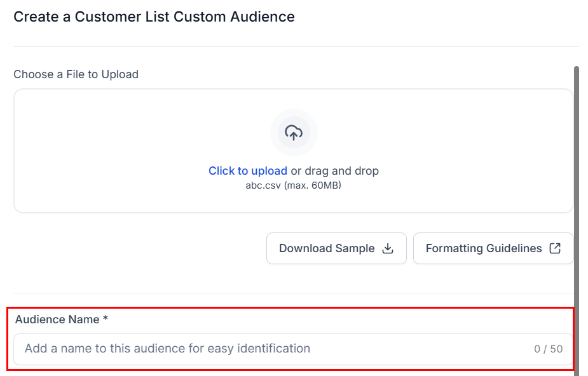This screenshot has height=376, width=588.
Task: Select the 'abc.csv (max. 60MB)' hint text
Action: point(293,185)
